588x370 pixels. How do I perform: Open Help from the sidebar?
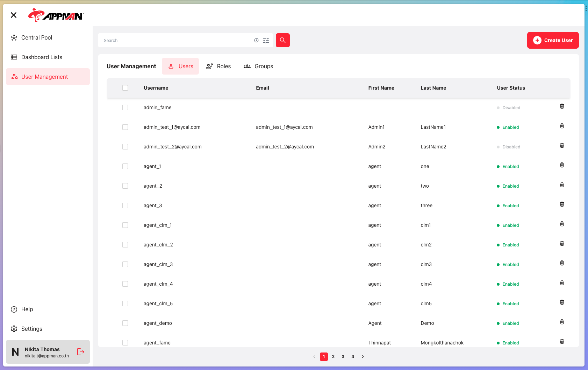48,309
